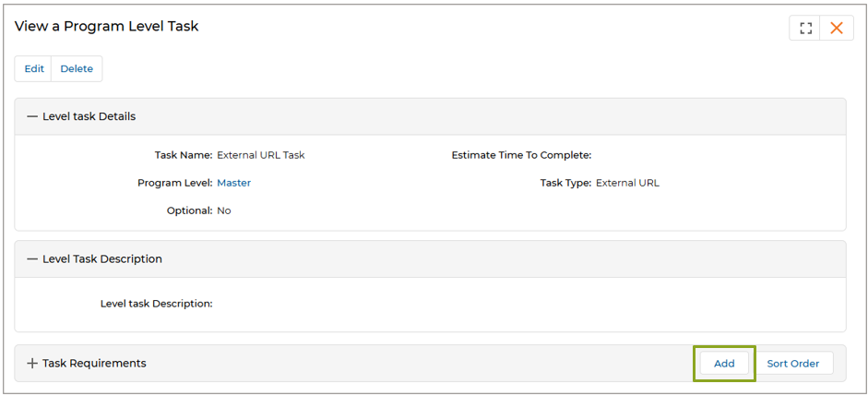Click the Optional value No
The height and width of the screenshot is (396, 868).
coord(223,210)
